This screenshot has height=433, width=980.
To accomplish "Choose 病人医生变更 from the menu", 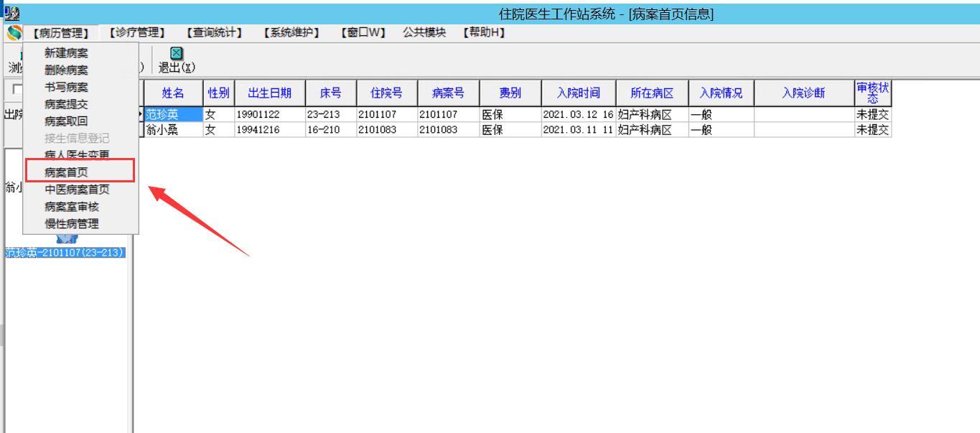I will pos(77,155).
